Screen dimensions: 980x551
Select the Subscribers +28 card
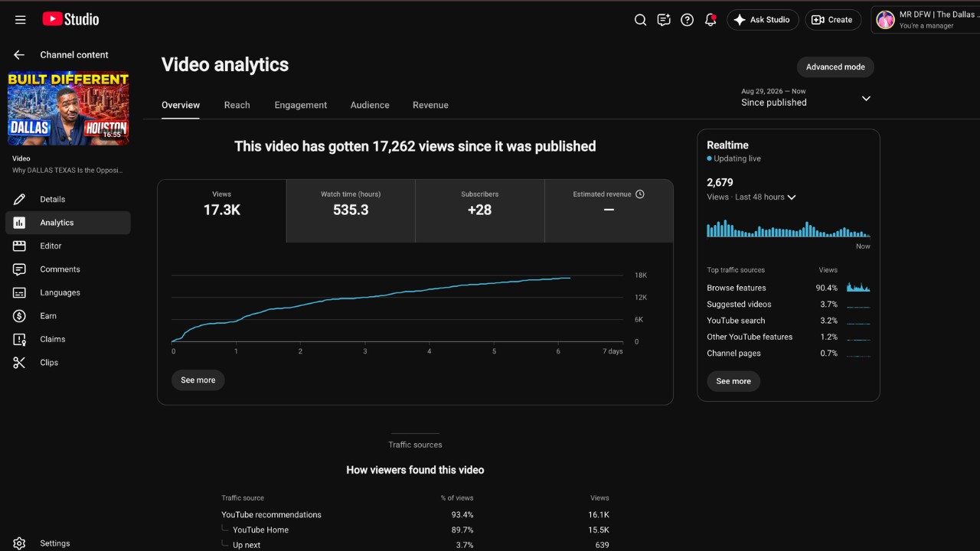pyautogui.click(x=480, y=211)
